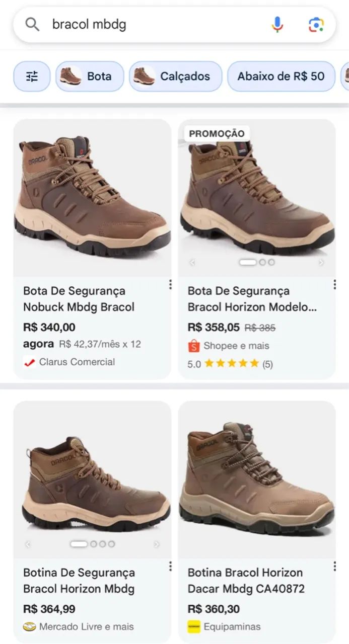Toggle the Calçados filter chip
This screenshot has height=644, width=349.
[x=175, y=76]
